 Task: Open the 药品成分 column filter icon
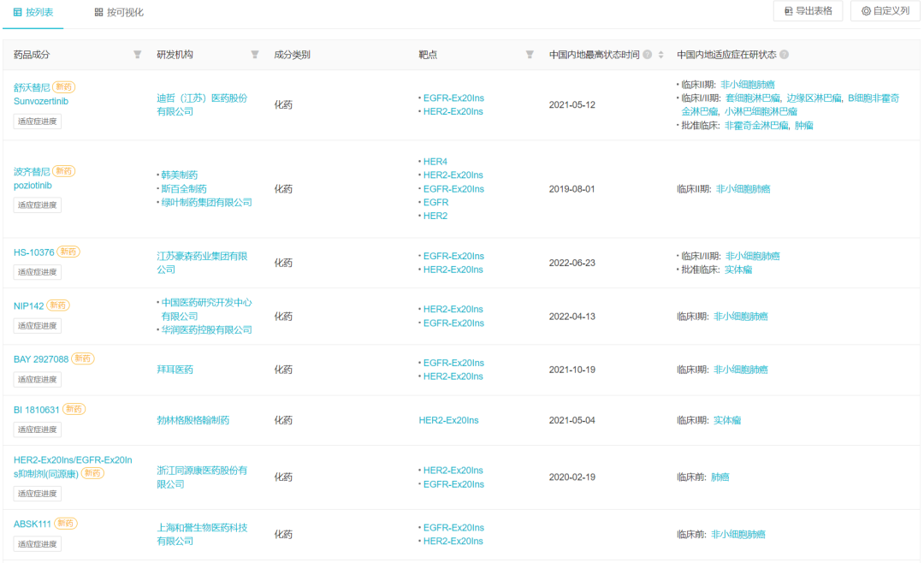coord(137,54)
